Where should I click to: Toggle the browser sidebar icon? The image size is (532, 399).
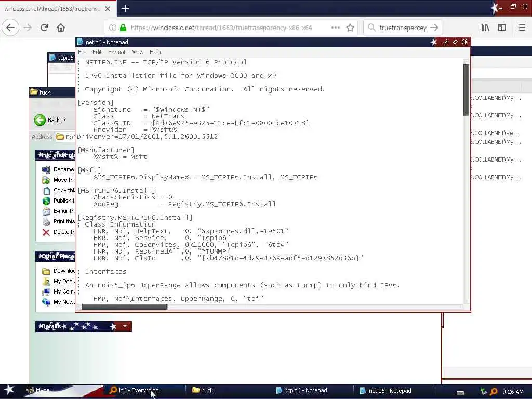coord(502,28)
